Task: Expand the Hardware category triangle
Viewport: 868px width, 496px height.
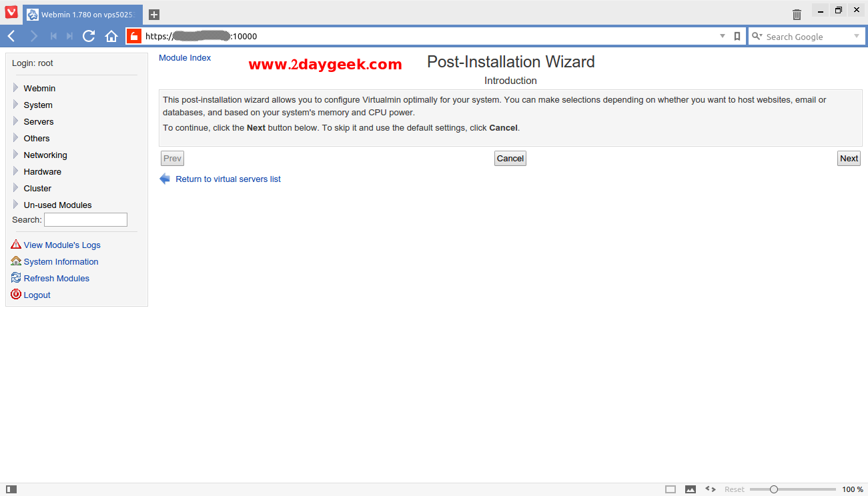Action: (16, 171)
